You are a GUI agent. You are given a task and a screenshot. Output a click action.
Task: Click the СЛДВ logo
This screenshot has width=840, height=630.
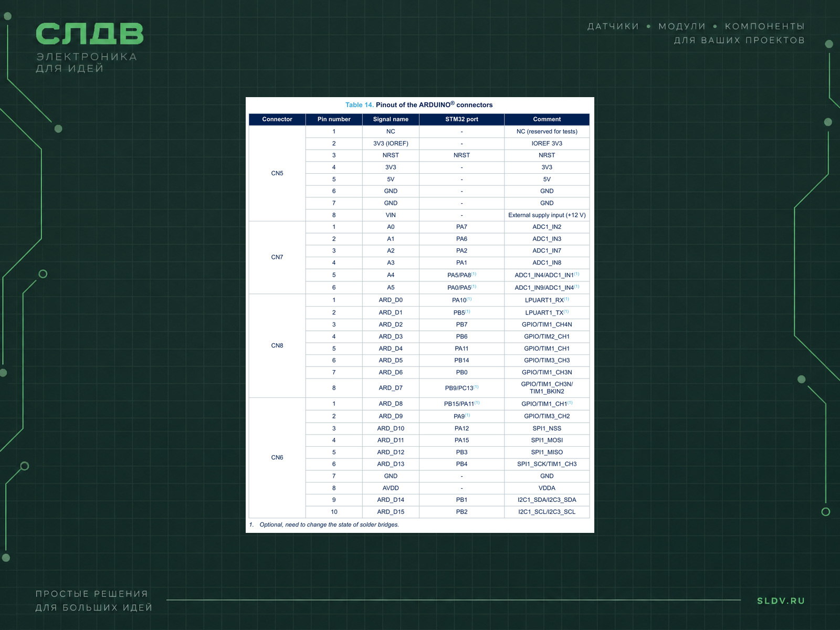click(x=89, y=34)
